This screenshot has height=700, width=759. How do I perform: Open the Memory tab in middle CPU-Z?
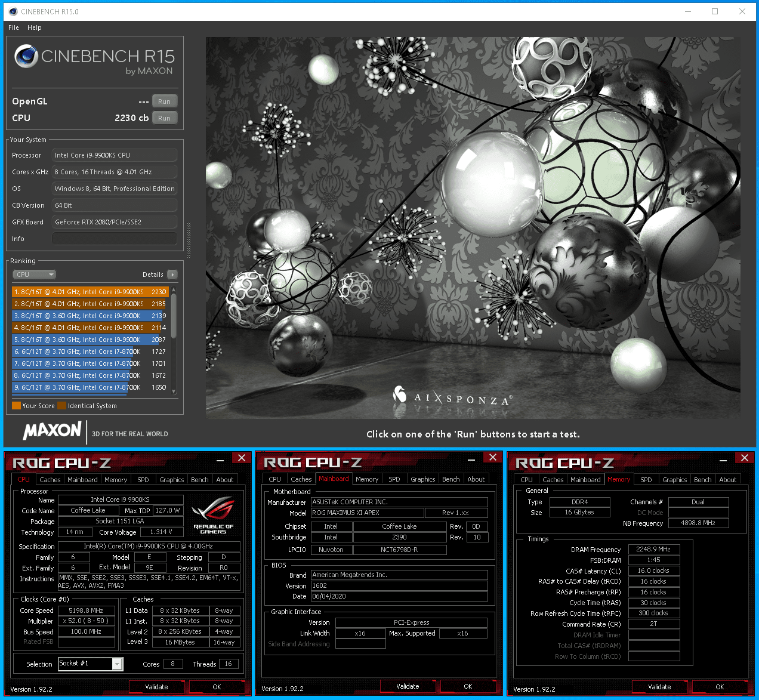tap(367, 479)
